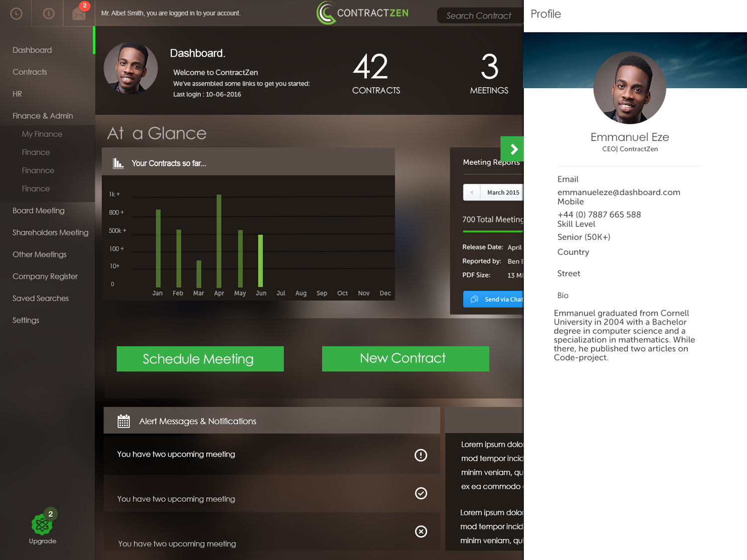
Task: Click the dashboard user avatar photo
Action: click(x=130, y=68)
